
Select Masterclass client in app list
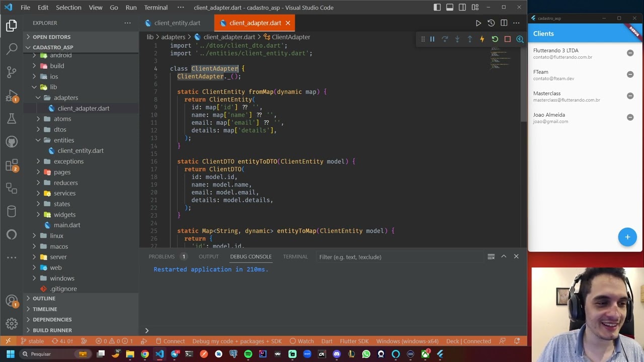tap(585, 96)
